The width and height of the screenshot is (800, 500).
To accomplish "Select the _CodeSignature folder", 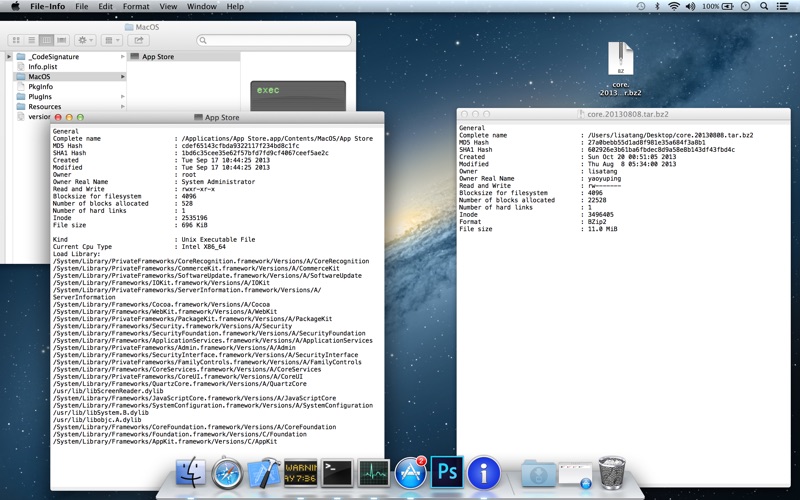I will pyautogui.click(x=54, y=57).
